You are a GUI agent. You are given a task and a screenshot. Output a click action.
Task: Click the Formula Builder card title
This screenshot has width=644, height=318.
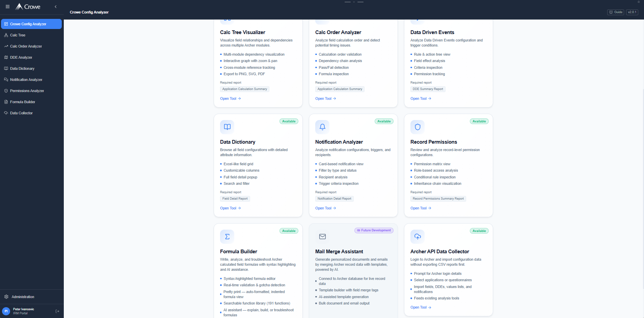point(239,252)
